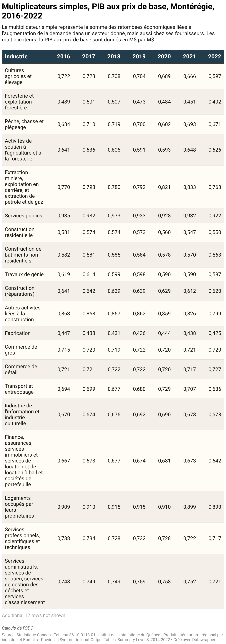Sort by the 2017 column header
Image resolution: width=226 pixels, height=644 pixels.
pyautogui.click(x=89, y=57)
